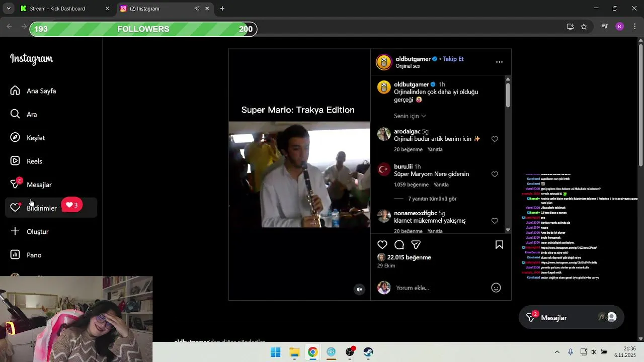The width and height of the screenshot is (644, 362).
Task: Close the Instagram browser tab
Action: point(207,9)
